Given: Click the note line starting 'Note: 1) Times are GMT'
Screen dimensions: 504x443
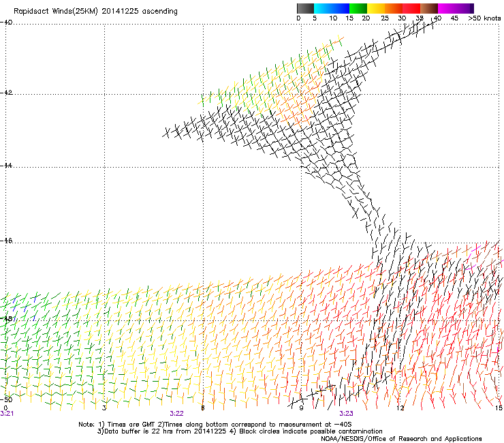Looking at the screenshot, I should coord(215,425).
